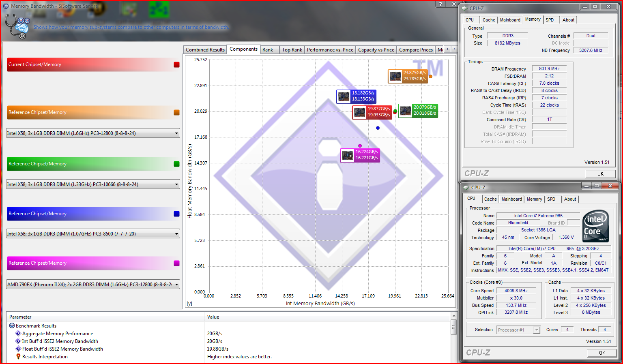The image size is (623, 364).
Task: Click the results list scrollbar up arrow
Action: [453, 316]
